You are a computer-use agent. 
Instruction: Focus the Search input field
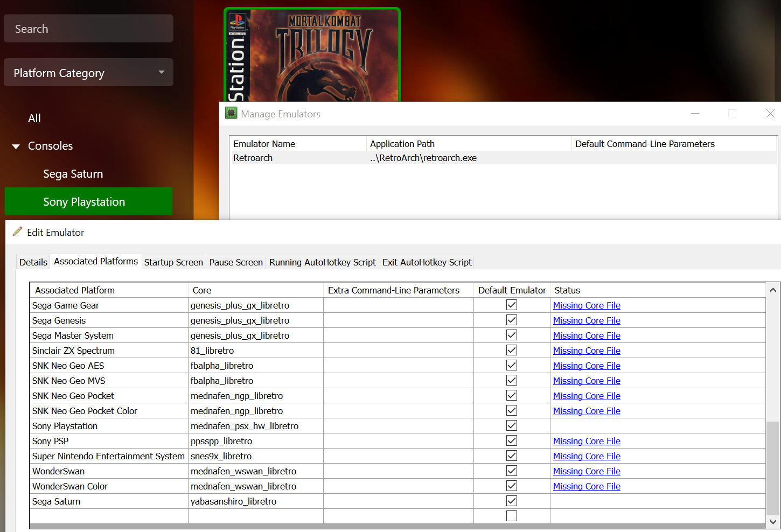[x=88, y=29]
